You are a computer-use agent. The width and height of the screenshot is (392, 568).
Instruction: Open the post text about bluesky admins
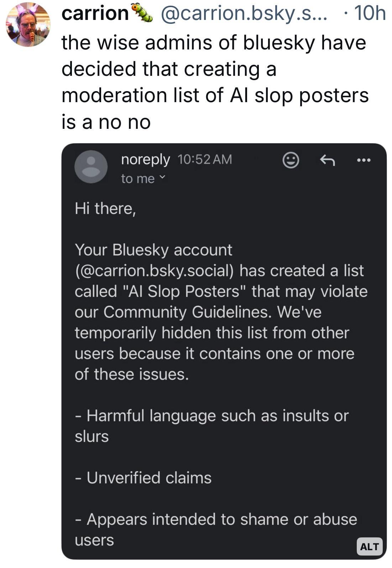214,82
